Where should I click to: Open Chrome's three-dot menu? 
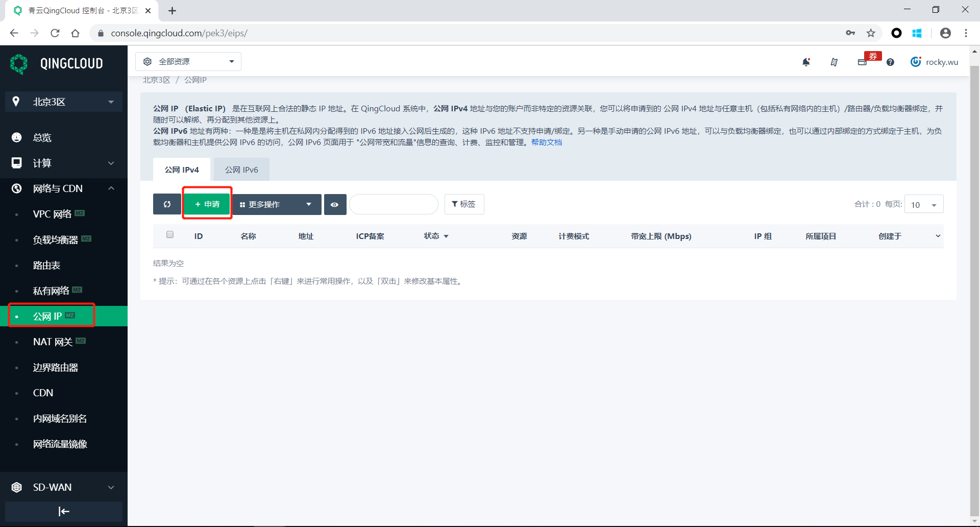(x=966, y=33)
